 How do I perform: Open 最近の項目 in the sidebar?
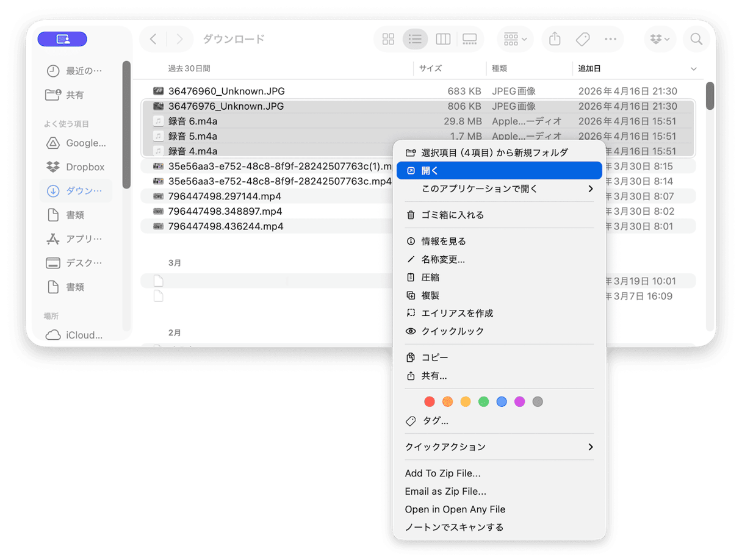point(76,71)
